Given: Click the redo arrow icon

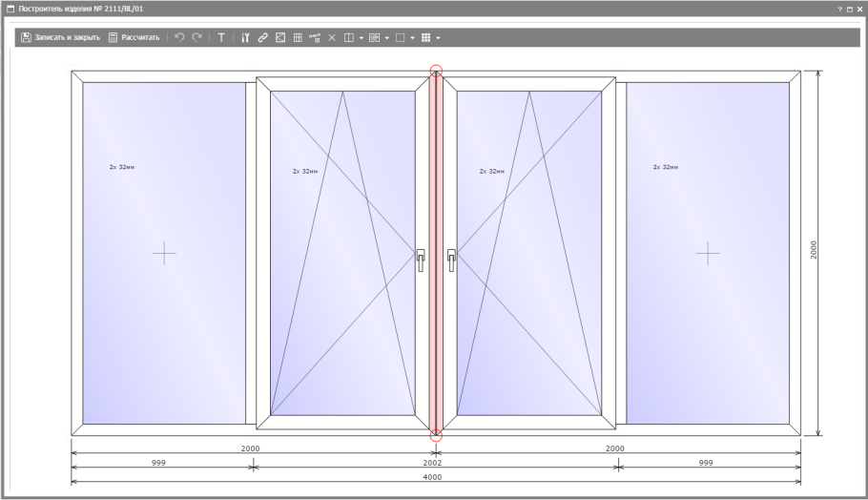Looking at the screenshot, I should pos(197,37).
